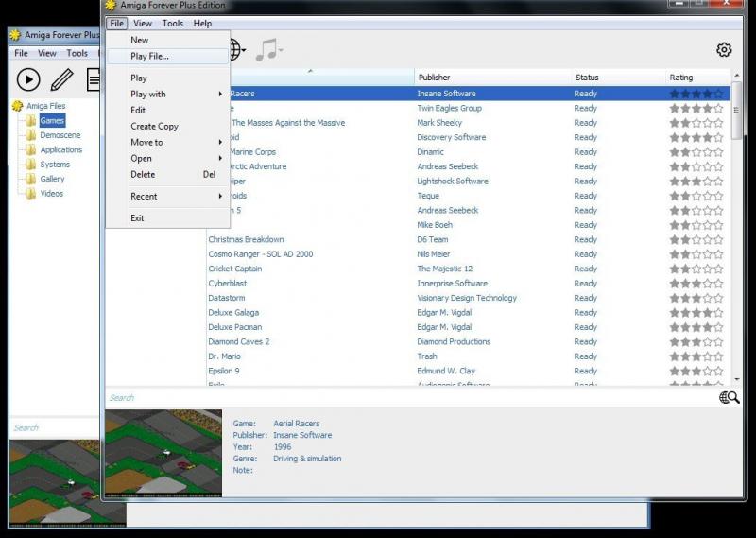Click the Demoscene folder icon
The image size is (756, 538).
[x=31, y=134]
